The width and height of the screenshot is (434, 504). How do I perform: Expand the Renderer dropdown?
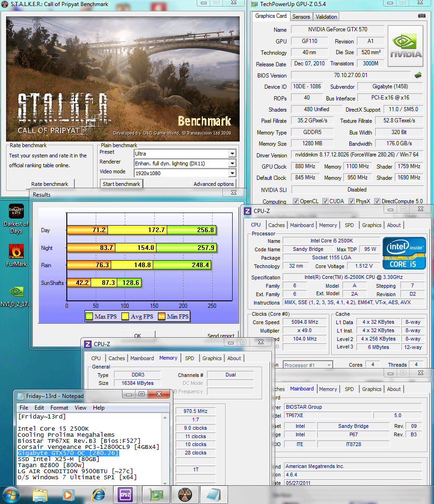232,163
